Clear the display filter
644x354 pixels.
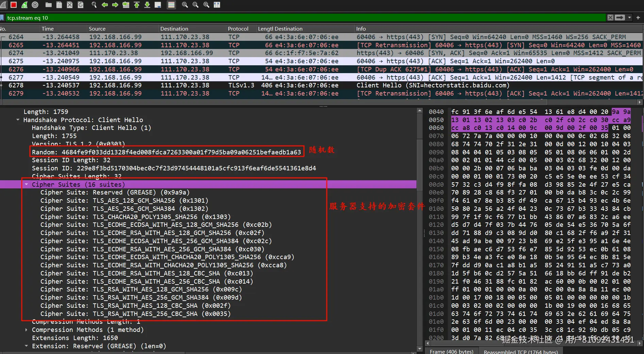pyautogui.click(x=611, y=18)
